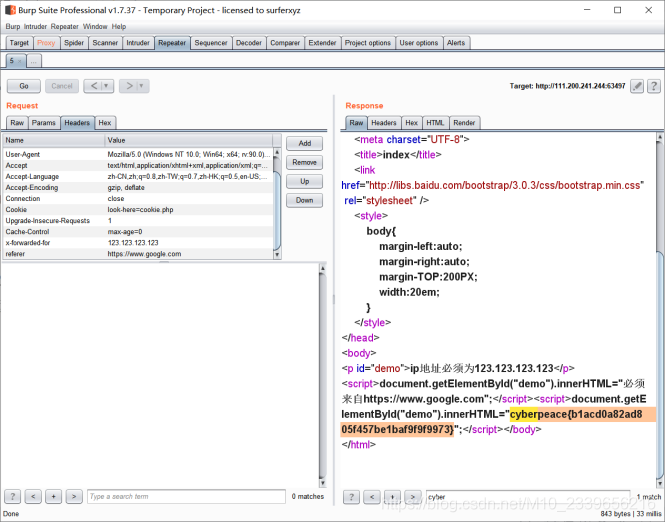Image resolution: width=665 pixels, height=522 pixels.
Task: Click request body pane scrollbar
Action: [322, 375]
